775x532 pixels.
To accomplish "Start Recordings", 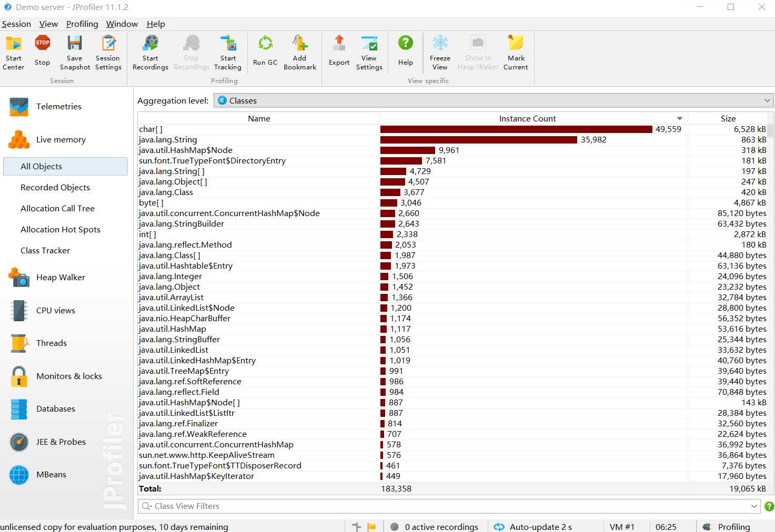I will (150, 53).
